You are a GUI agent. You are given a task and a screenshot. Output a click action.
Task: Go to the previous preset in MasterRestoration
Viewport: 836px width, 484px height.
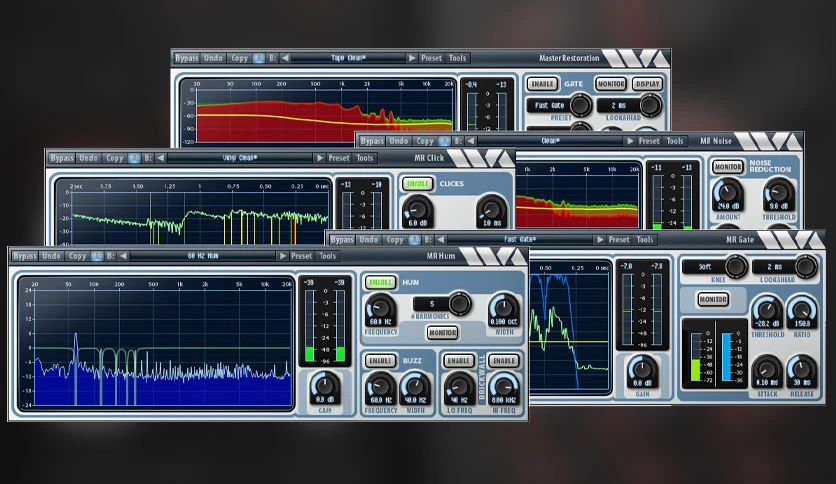(x=285, y=58)
